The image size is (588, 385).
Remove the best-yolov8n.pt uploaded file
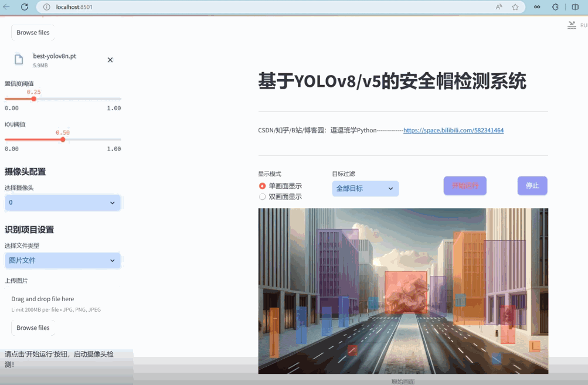tap(110, 60)
